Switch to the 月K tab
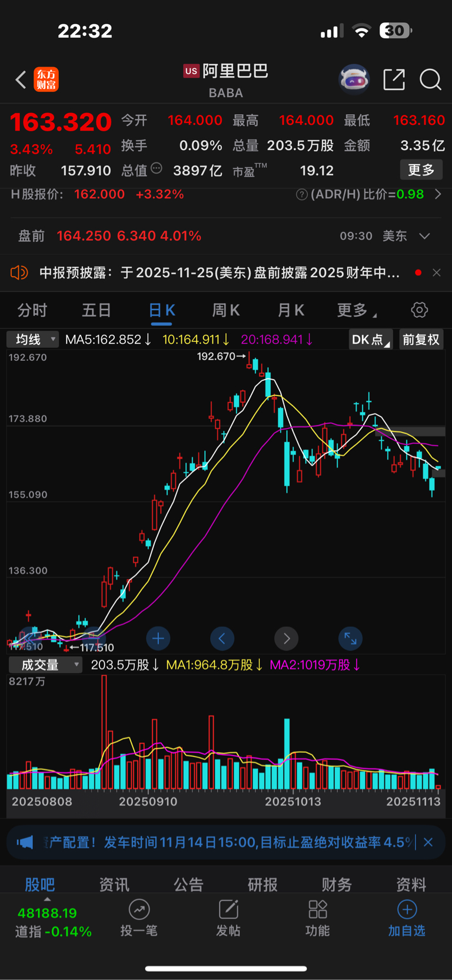Viewport: 452px width, 980px height. [x=291, y=310]
